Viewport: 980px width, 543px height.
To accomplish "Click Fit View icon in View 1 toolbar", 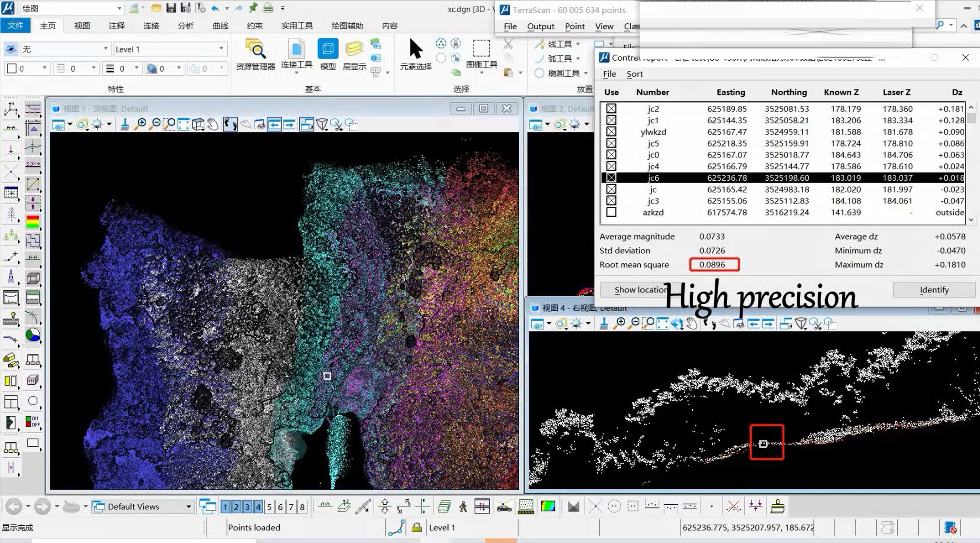I will click(184, 125).
